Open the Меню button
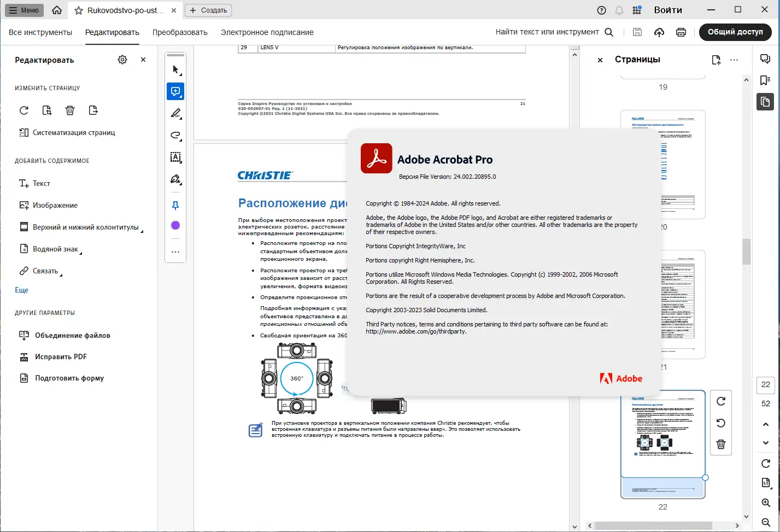This screenshot has height=532, width=780. pos(24,10)
